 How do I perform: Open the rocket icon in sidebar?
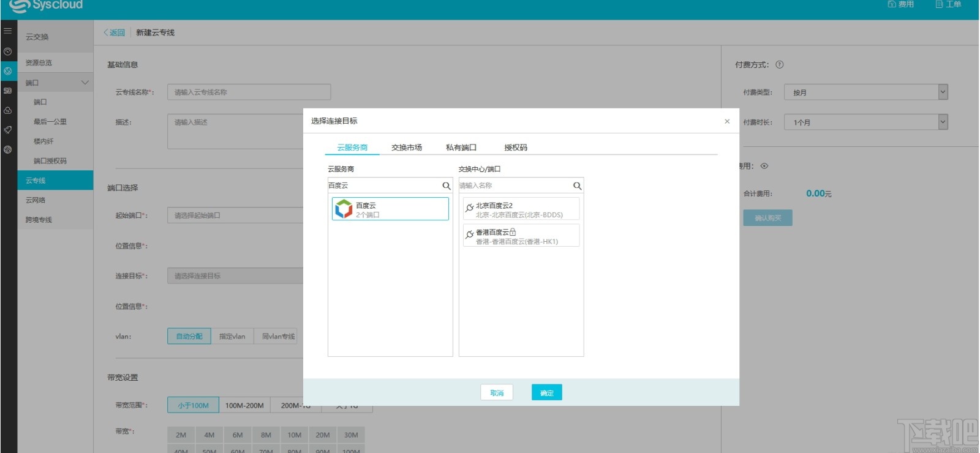click(8, 130)
